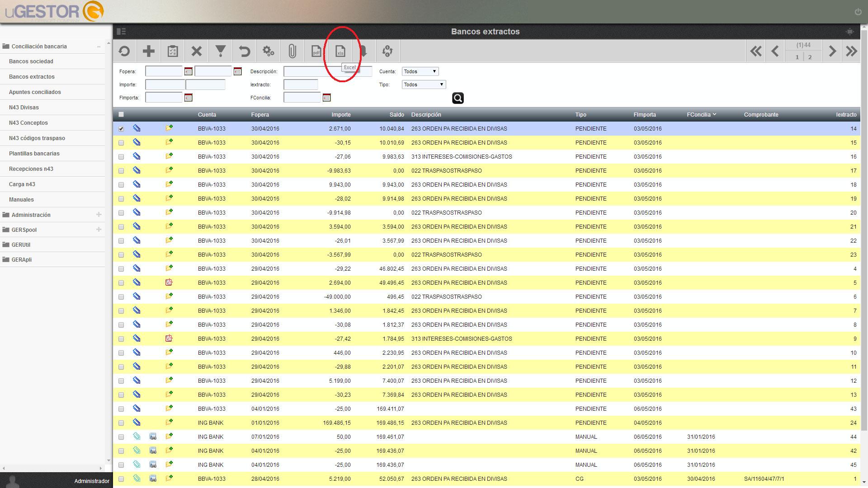Go to last page double-right arrow
Image resolution: width=868 pixels, height=488 pixels.
coord(851,51)
